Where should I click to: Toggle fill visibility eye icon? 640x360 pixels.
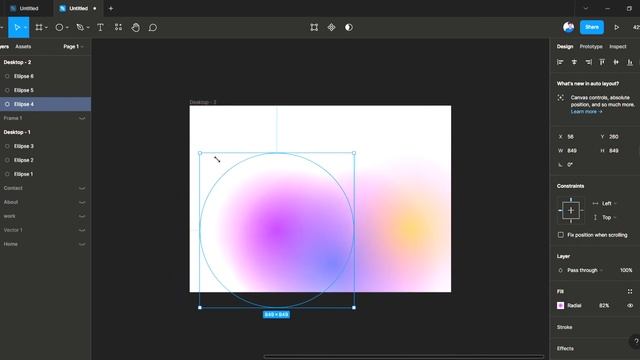(630, 305)
